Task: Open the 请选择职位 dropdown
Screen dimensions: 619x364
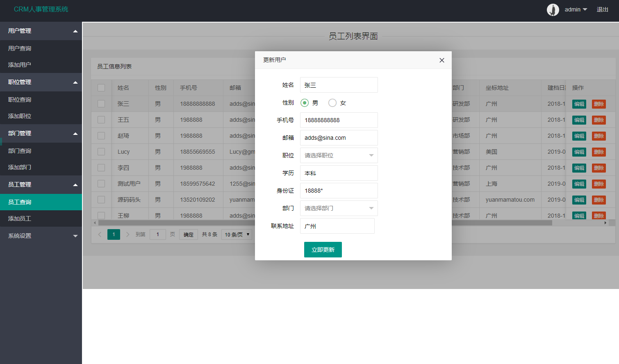Action: (x=339, y=155)
